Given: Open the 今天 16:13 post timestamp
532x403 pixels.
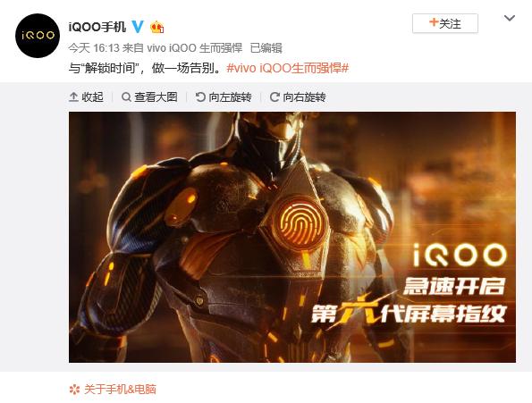Looking at the screenshot, I should pos(94,48).
